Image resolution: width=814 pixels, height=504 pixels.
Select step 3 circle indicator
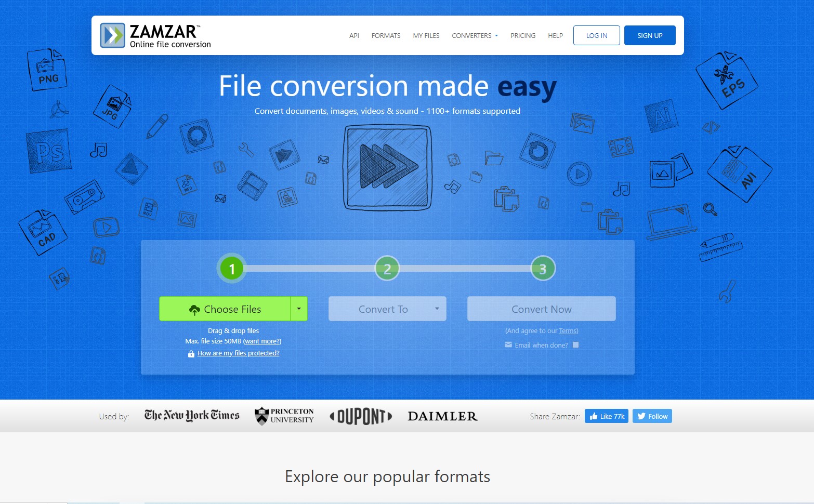point(543,269)
